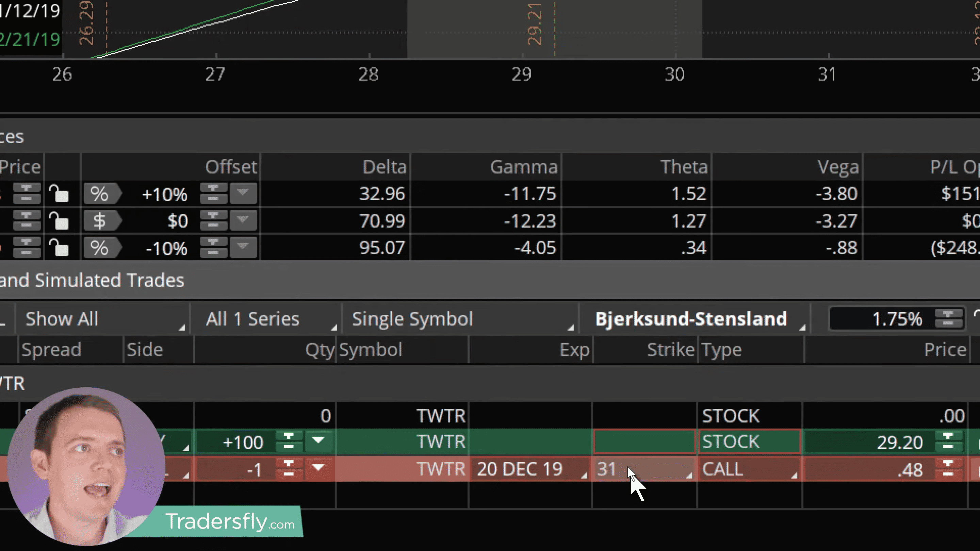
Task: Open the +10% offset dropdown arrow
Action: click(243, 193)
